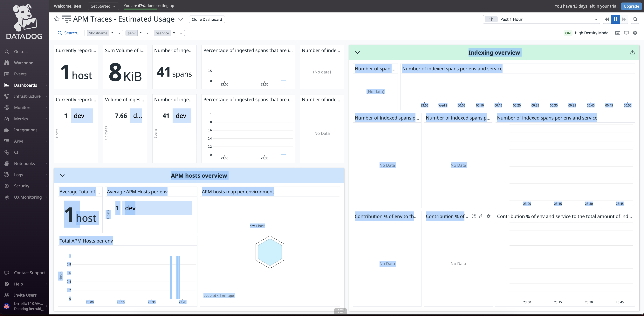644x316 pixels.
Task: Click bars in Total APM Hosts chart
Action: coord(175,277)
